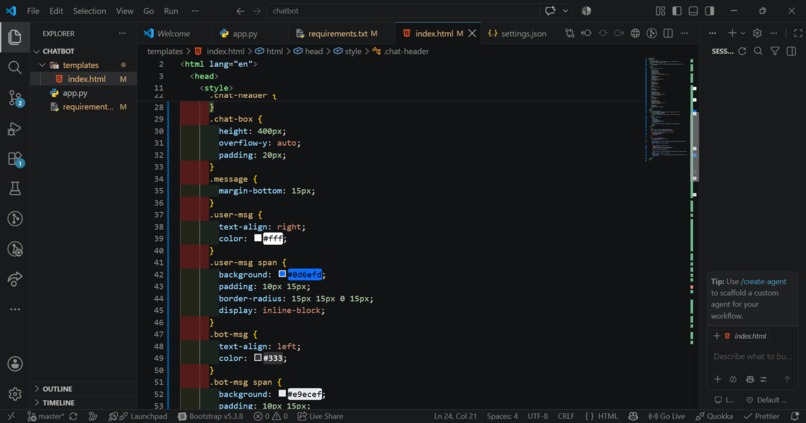Open editor more actions ellipsis
Screen dimensions: 806x423
pos(684,33)
